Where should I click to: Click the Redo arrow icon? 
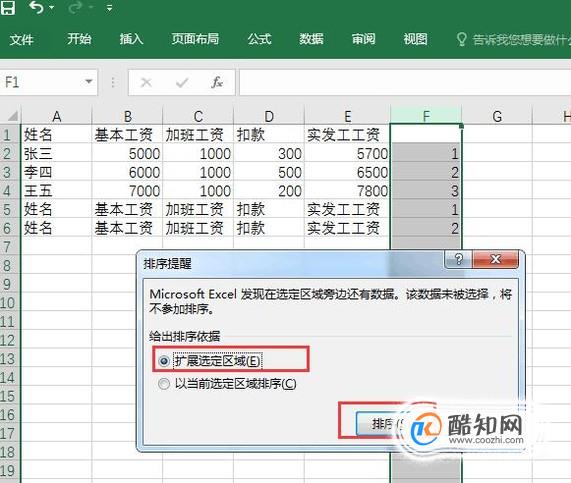pyautogui.click(x=75, y=7)
